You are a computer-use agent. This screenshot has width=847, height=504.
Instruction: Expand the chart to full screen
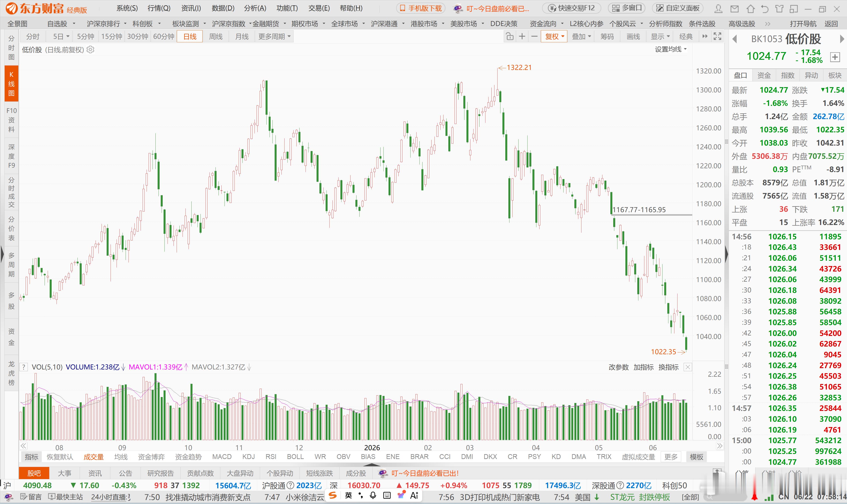[717, 36]
